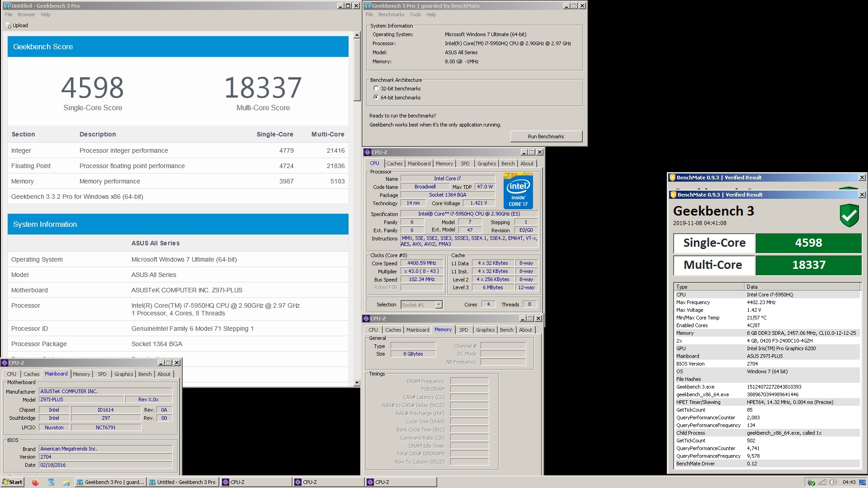Switch to Caches tab in CPU-Z processor window

(x=394, y=164)
